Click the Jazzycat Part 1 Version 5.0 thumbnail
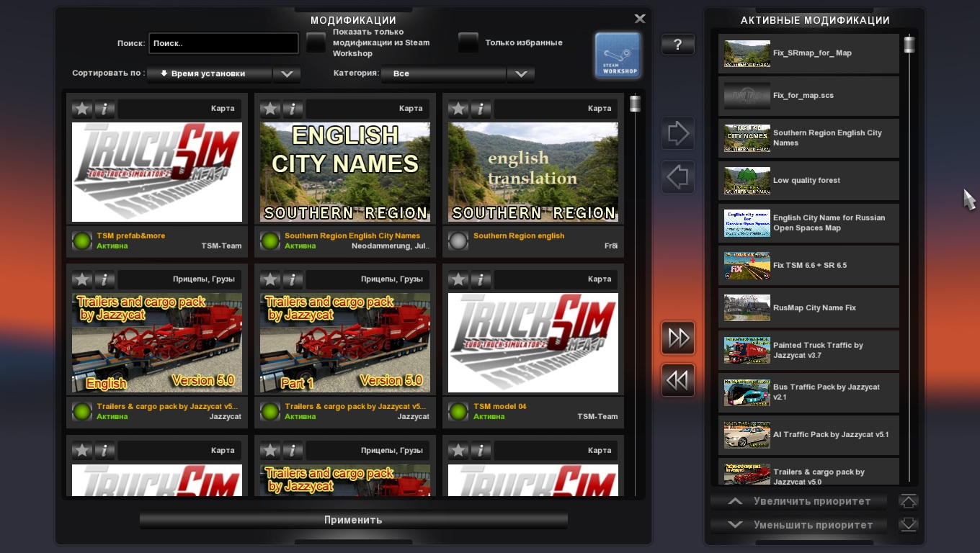Screen dimensions: 980x553 click(x=345, y=343)
